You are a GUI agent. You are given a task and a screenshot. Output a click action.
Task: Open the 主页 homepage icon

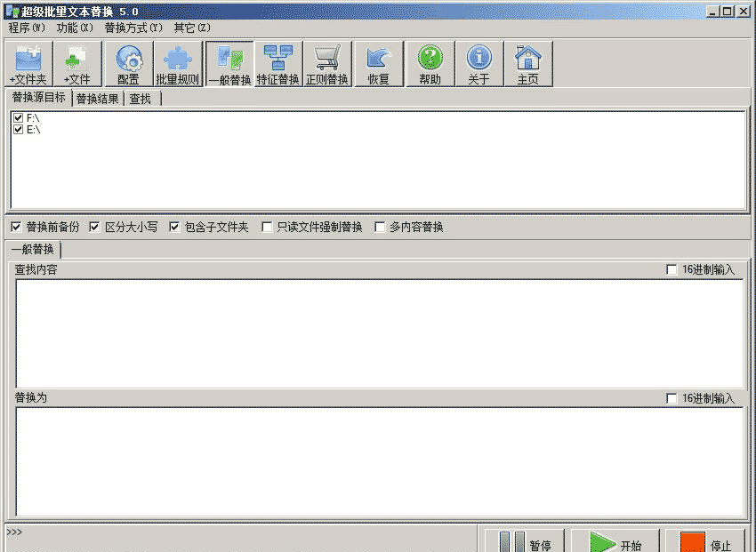click(x=528, y=62)
